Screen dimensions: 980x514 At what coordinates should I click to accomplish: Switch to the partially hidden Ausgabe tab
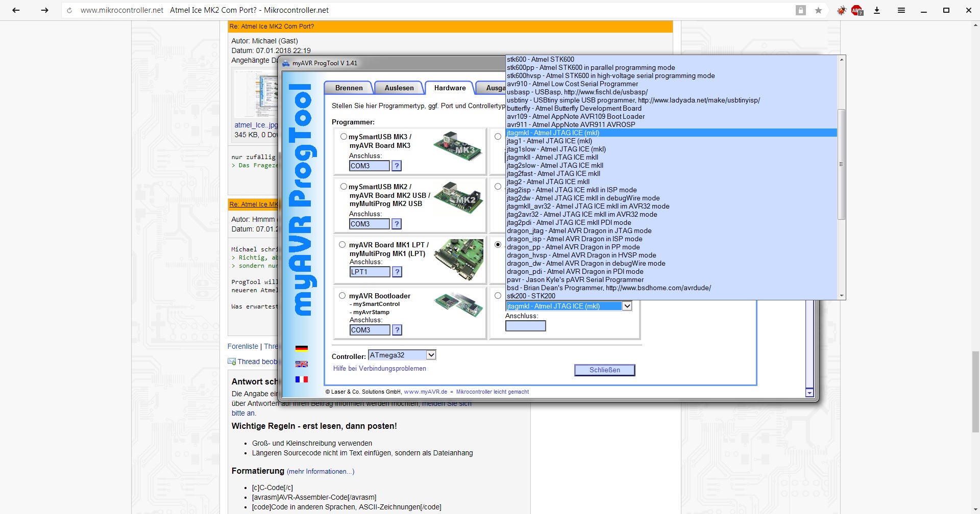[491, 88]
